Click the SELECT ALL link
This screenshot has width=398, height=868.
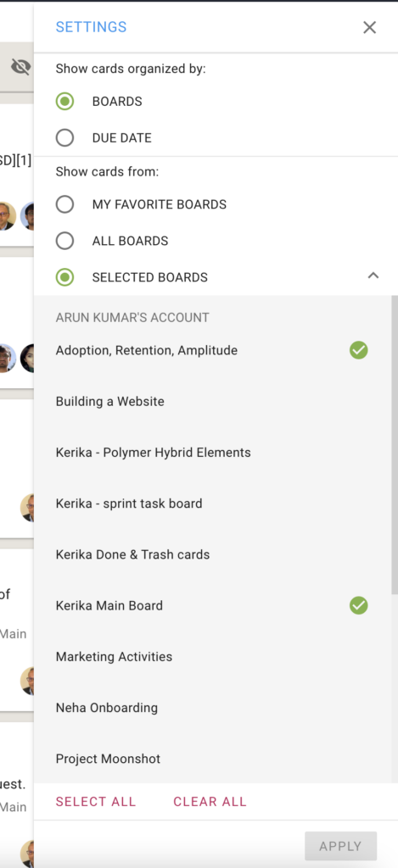95,802
